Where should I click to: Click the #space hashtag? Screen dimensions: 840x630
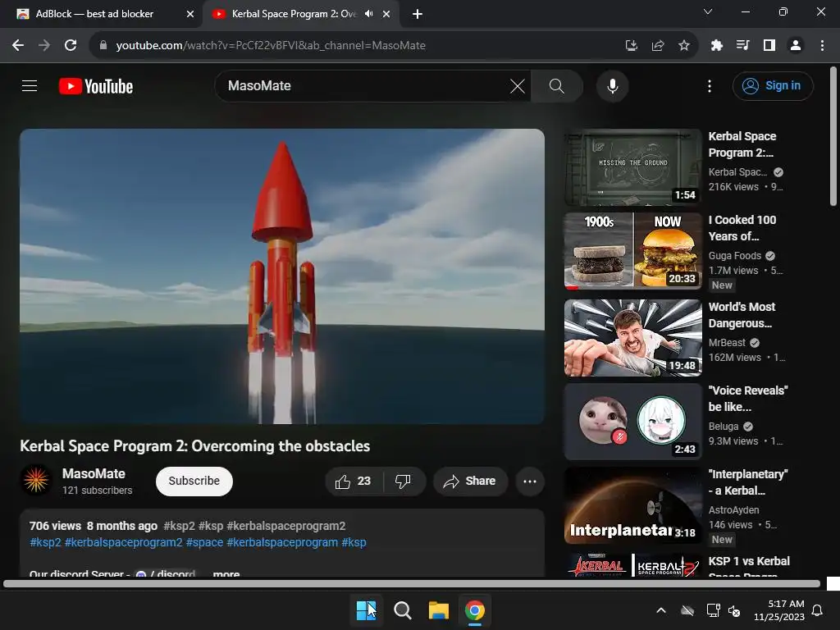204,542
